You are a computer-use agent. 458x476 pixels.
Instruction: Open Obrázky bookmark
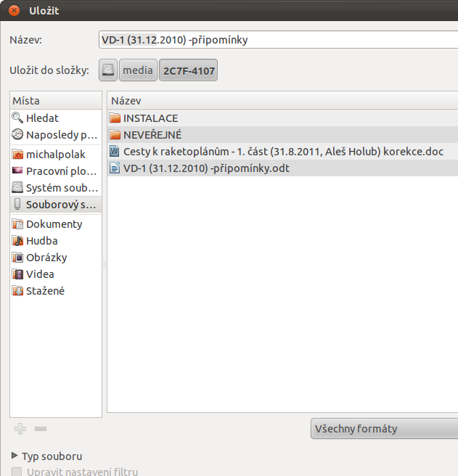coord(56,258)
